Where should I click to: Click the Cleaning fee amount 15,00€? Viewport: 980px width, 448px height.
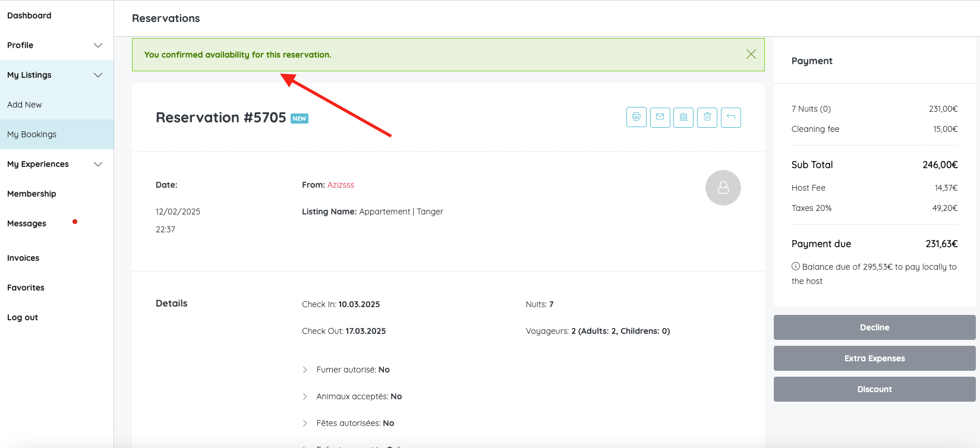point(945,129)
